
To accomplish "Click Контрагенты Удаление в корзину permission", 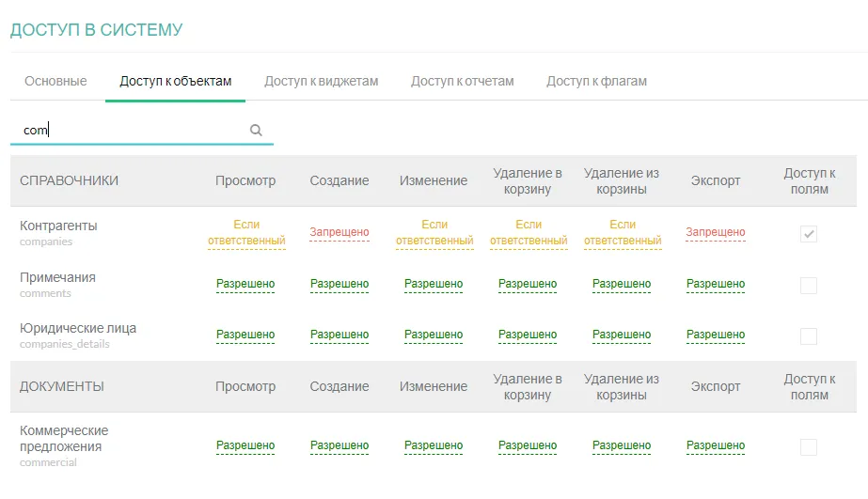I will [528, 233].
